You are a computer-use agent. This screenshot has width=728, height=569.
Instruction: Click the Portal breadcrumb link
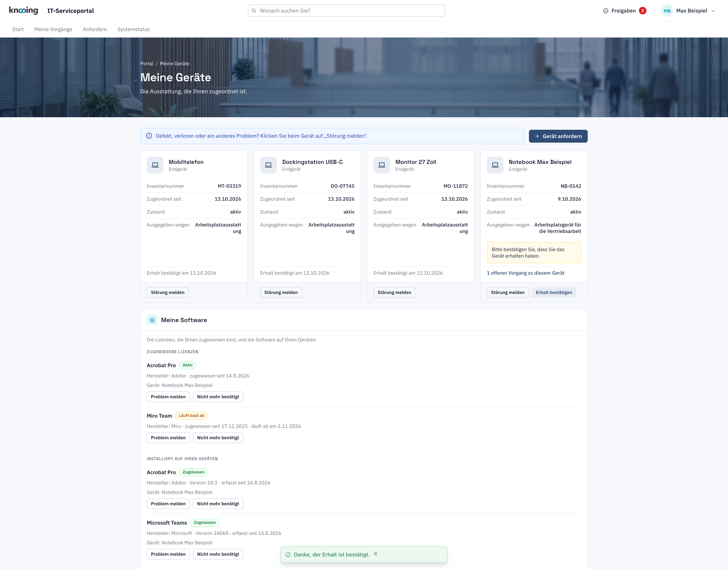click(x=147, y=63)
